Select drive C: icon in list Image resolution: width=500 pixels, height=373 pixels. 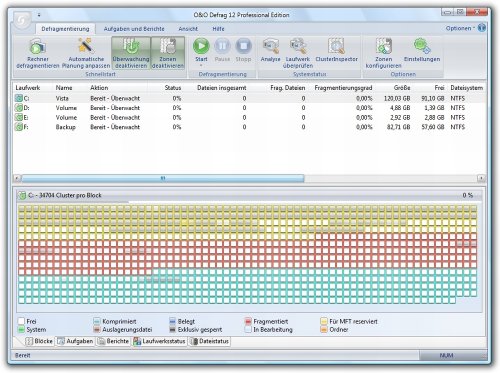pyautogui.click(x=19, y=98)
